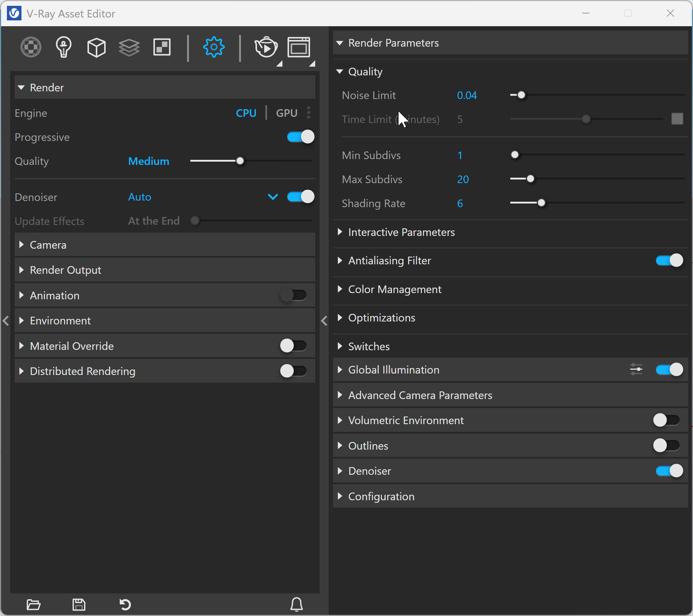Enable Material Override toggle

click(293, 345)
